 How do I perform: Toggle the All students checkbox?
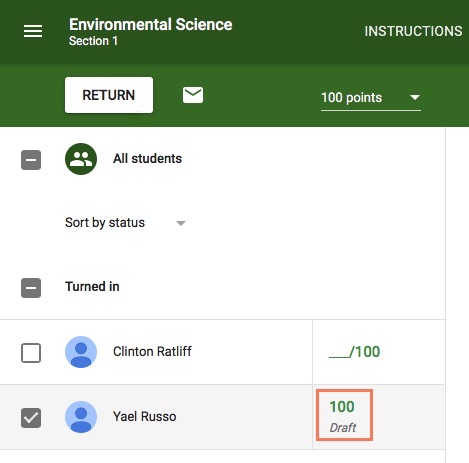pyautogui.click(x=31, y=160)
